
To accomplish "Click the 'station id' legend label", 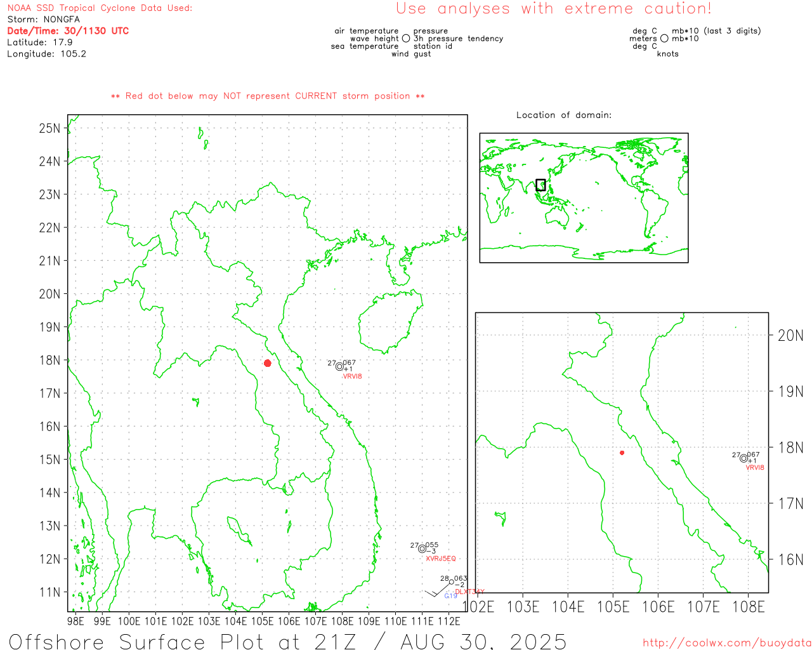I will (433, 46).
